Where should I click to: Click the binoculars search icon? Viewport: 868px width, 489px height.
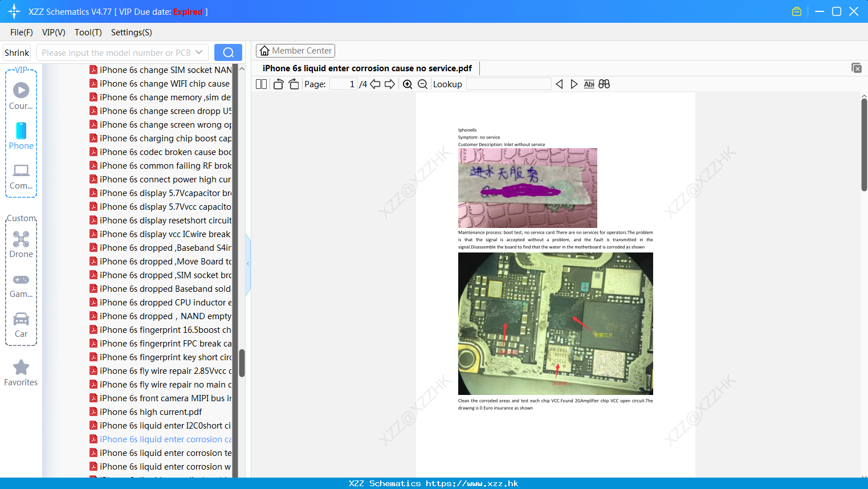click(x=604, y=84)
